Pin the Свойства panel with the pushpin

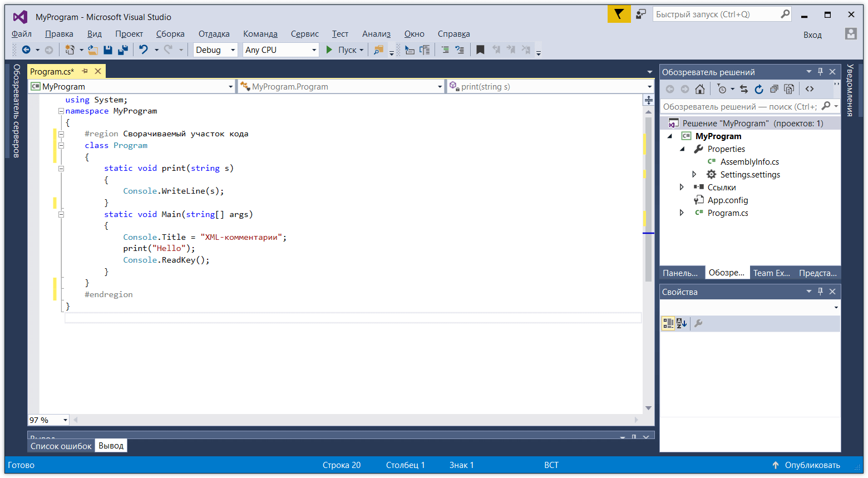click(820, 292)
